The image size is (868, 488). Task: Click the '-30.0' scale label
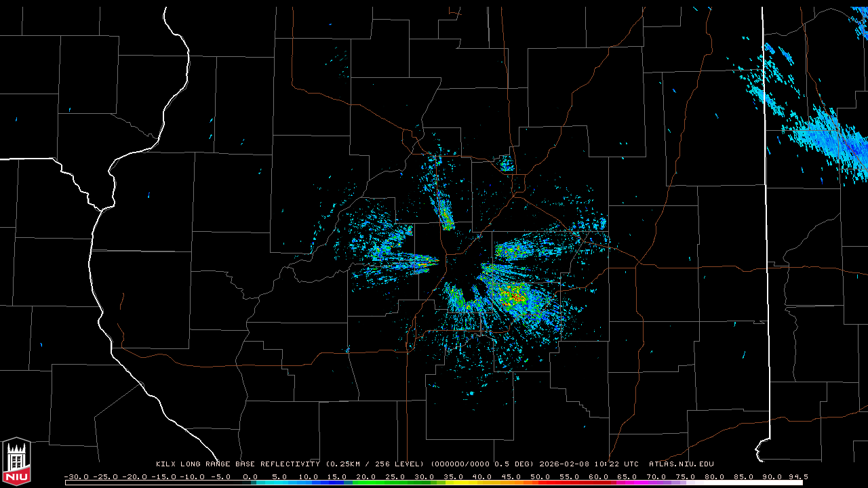tap(77, 476)
